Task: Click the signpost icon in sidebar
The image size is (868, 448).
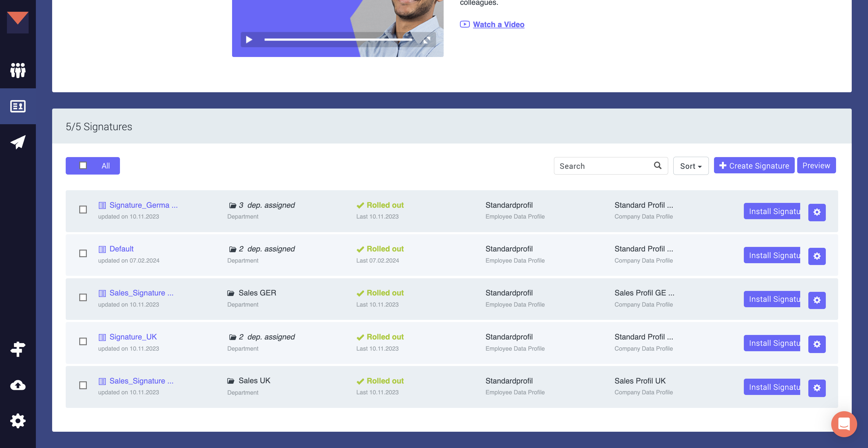Action: (18, 349)
